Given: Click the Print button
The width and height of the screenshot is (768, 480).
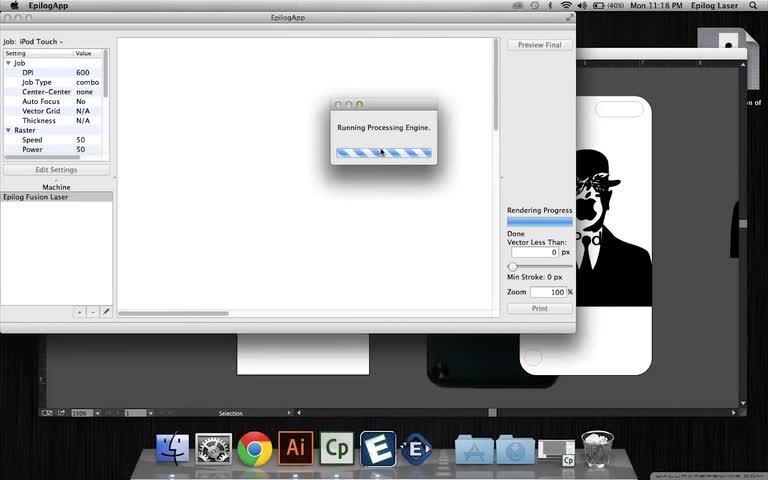Looking at the screenshot, I should (x=539, y=308).
